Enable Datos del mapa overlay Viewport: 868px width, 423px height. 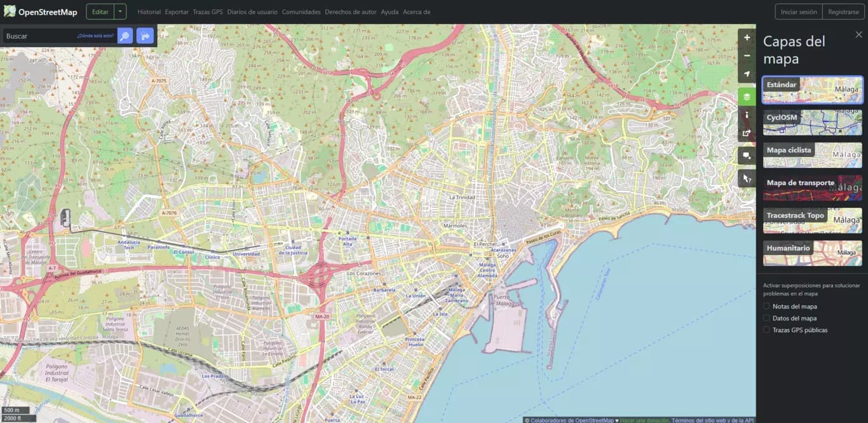click(766, 318)
